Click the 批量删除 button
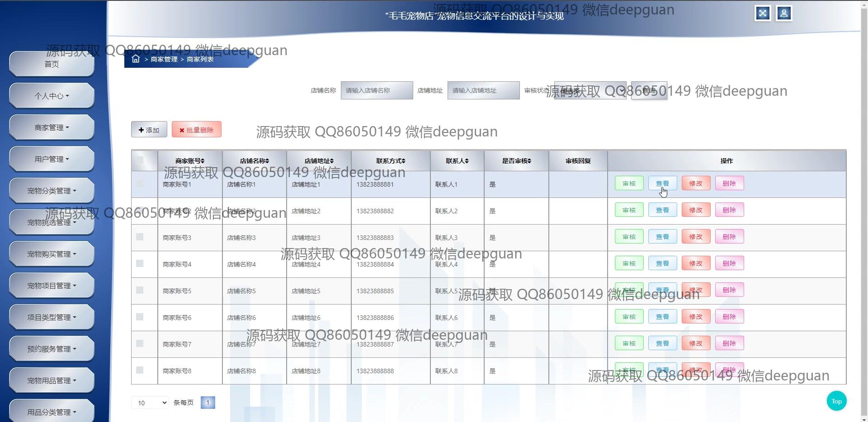Screen dimensions: 868x422 point(197,130)
